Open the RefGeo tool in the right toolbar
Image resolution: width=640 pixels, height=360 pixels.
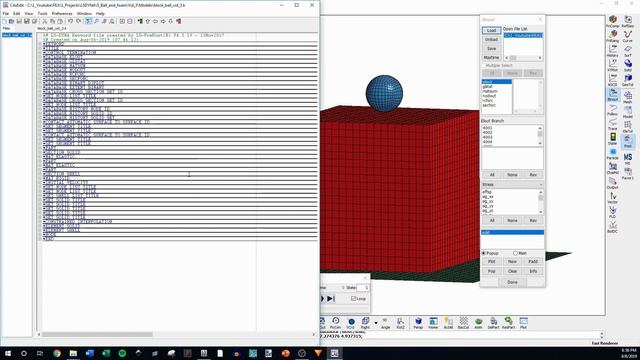[x=628, y=21]
